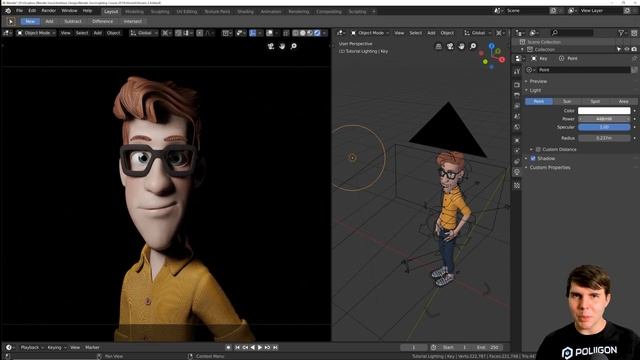The height and width of the screenshot is (360, 640).
Task: Enable the Custom Distance checkbox
Action: click(x=538, y=149)
